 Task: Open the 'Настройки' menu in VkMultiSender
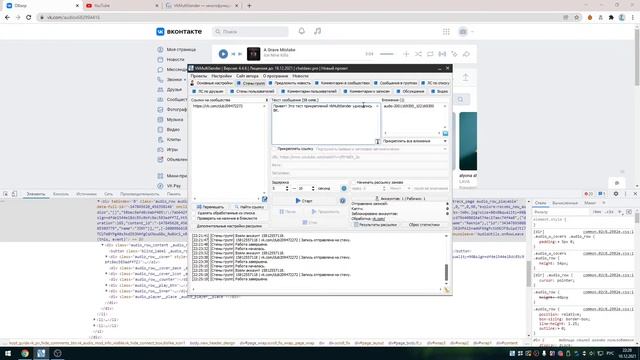coord(222,76)
